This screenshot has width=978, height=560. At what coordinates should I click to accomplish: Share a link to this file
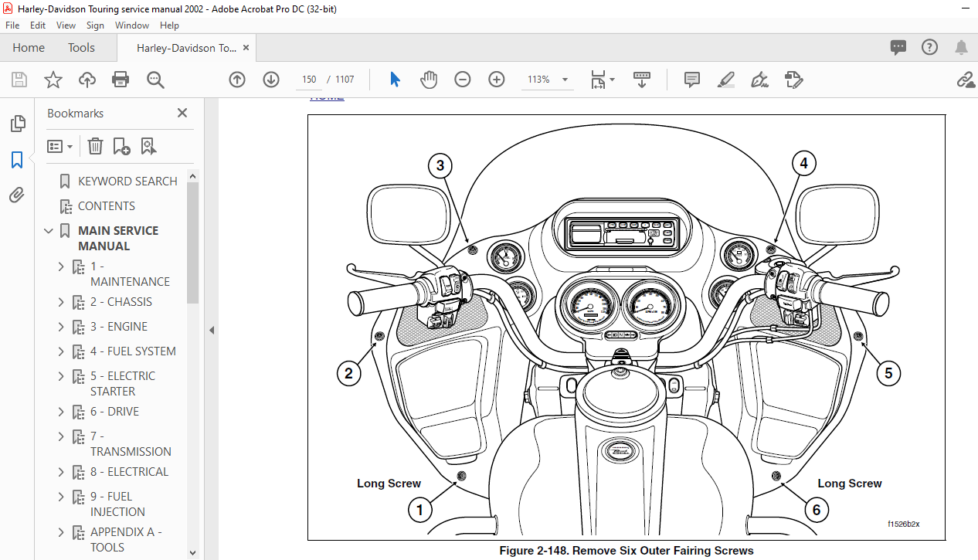click(x=965, y=80)
